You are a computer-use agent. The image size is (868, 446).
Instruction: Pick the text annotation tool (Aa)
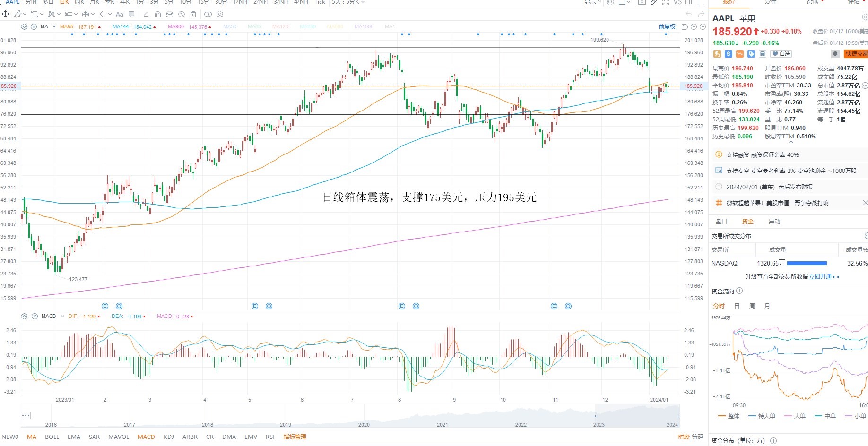point(120,14)
